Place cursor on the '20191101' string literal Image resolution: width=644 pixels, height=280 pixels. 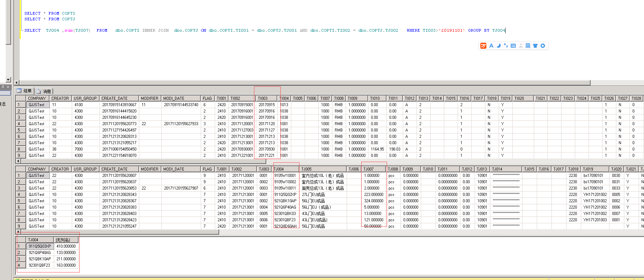coord(452,30)
